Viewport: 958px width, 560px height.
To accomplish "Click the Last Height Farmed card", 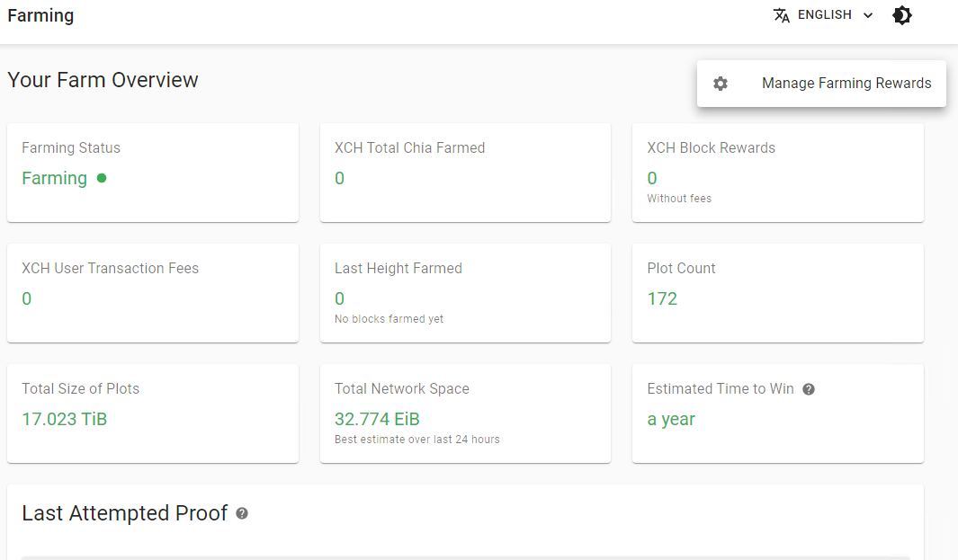I will pos(465,293).
